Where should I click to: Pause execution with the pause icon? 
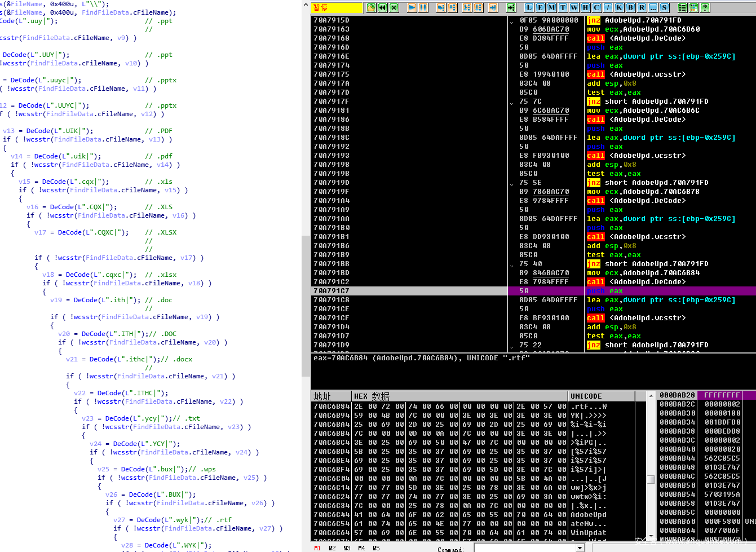423,7
